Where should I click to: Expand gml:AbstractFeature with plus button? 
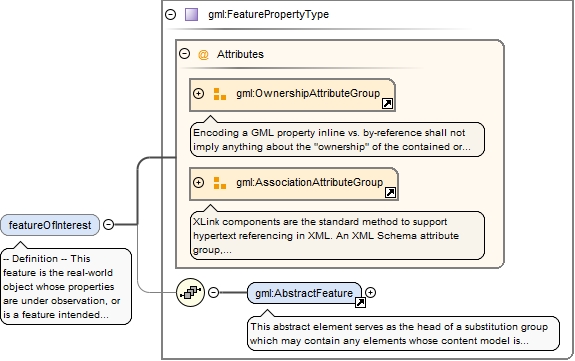tap(371, 292)
